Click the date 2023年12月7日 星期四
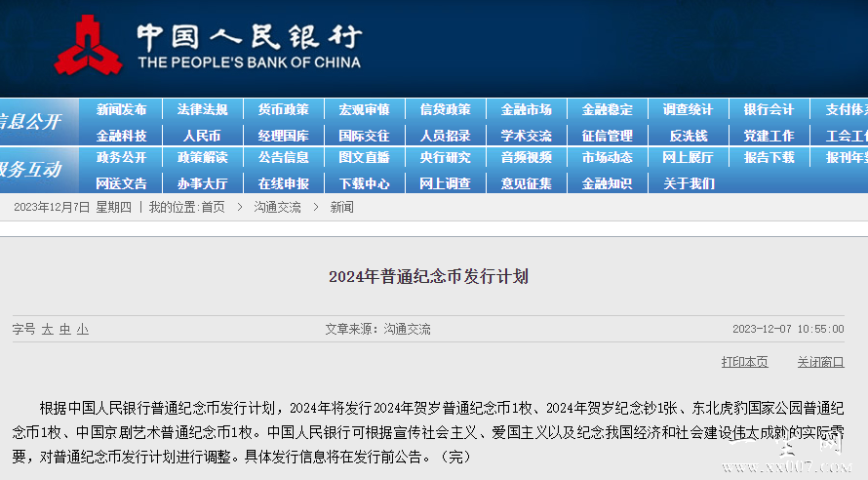The width and height of the screenshot is (868, 480). tap(72, 207)
